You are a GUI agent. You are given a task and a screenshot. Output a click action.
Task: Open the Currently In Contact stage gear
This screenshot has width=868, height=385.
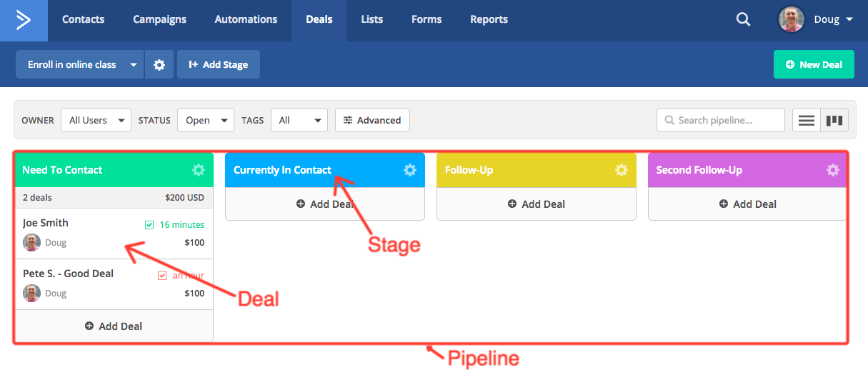point(410,170)
